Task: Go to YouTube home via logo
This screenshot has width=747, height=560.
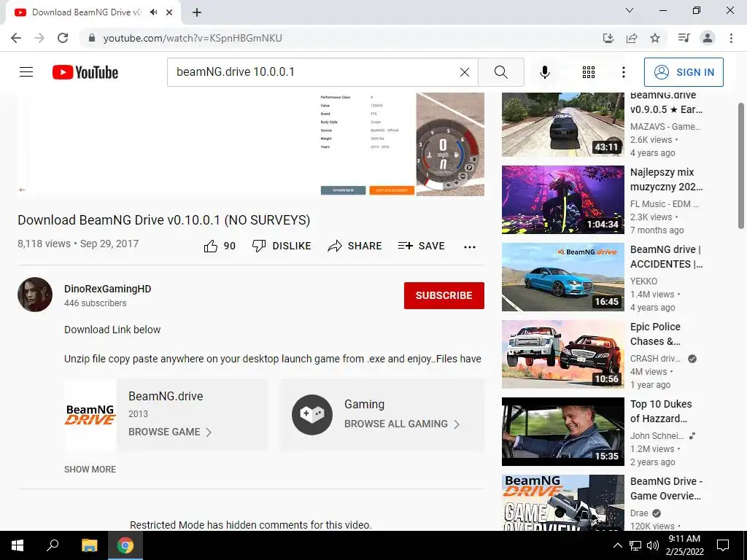Action: point(85,72)
